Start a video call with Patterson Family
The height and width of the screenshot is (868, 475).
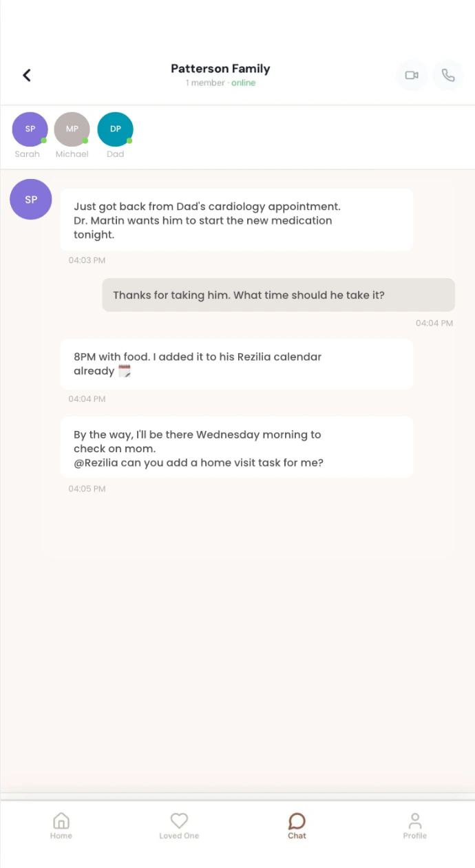point(412,75)
